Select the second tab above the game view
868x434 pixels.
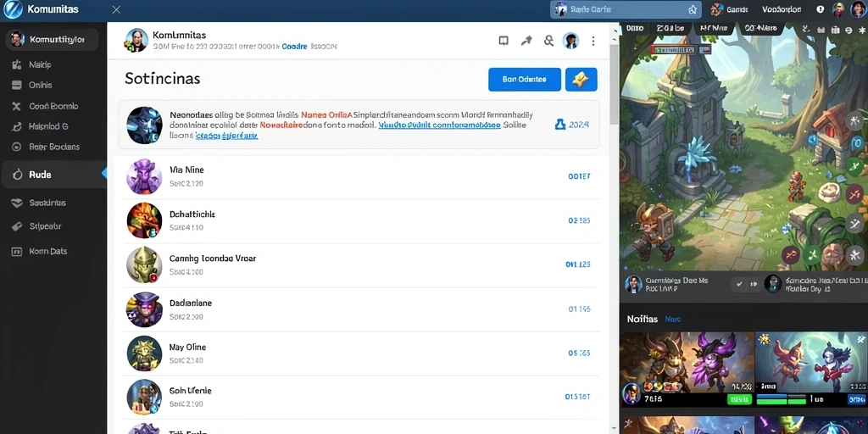point(671,28)
